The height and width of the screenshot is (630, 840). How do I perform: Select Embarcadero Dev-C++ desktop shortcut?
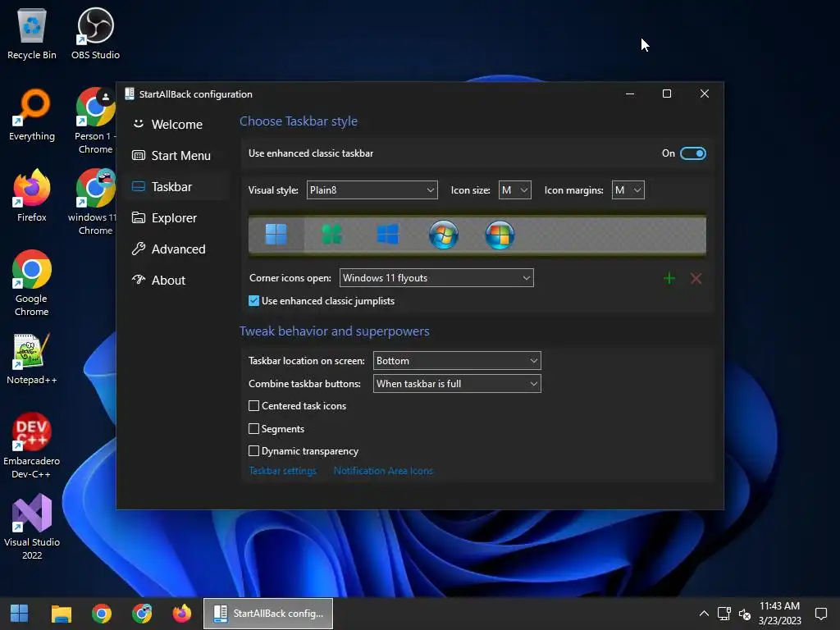coord(32,445)
